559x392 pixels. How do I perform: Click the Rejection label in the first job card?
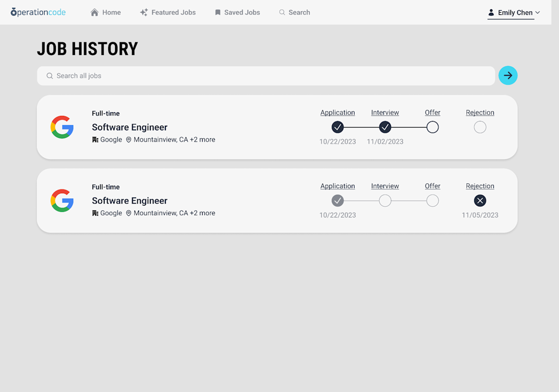[x=480, y=113]
